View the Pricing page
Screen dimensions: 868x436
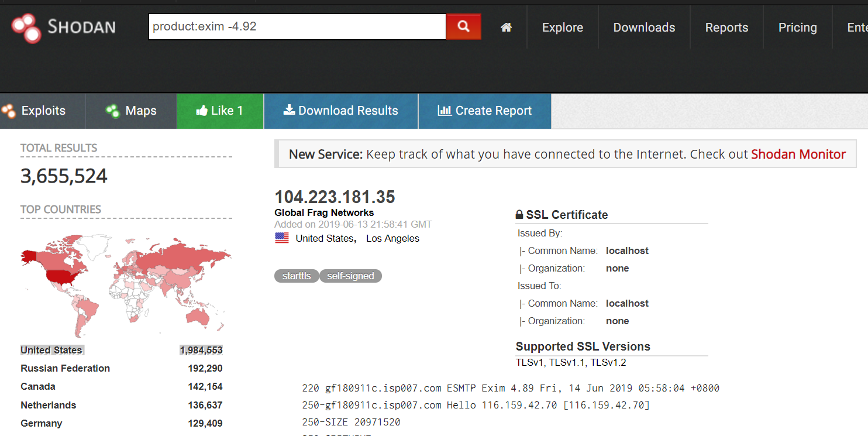tap(797, 28)
